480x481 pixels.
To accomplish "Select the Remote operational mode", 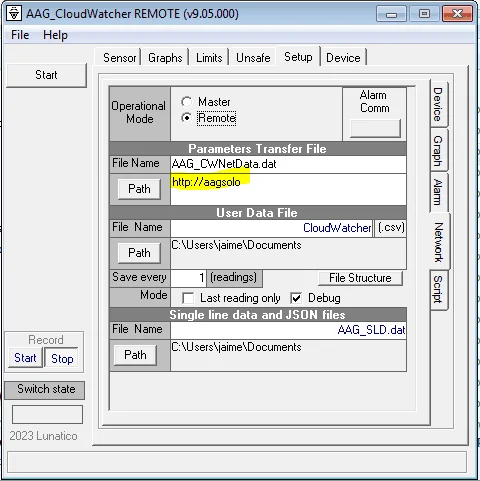I will [x=187, y=118].
